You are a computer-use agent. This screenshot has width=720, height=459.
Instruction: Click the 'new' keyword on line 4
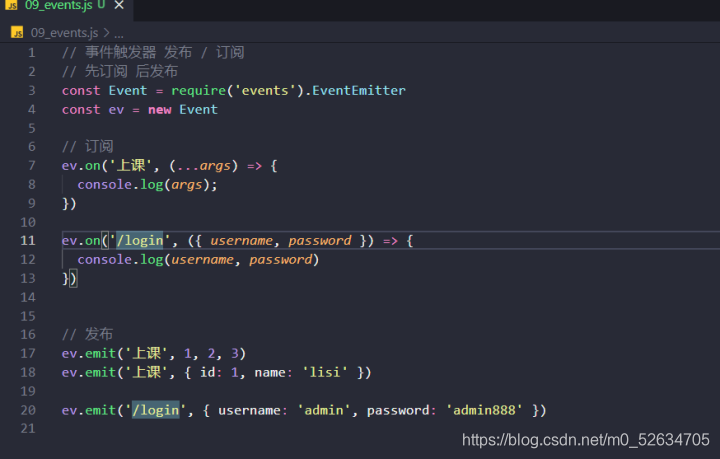(x=159, y=110)
